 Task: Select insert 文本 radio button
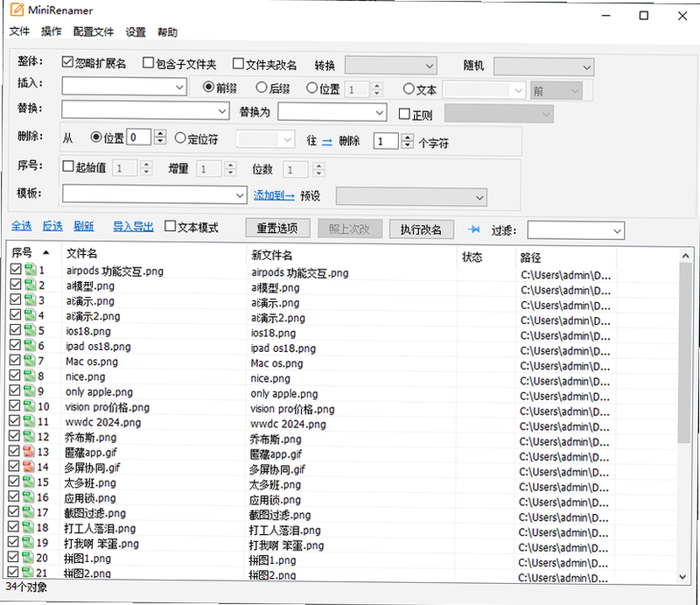(409, 88)
